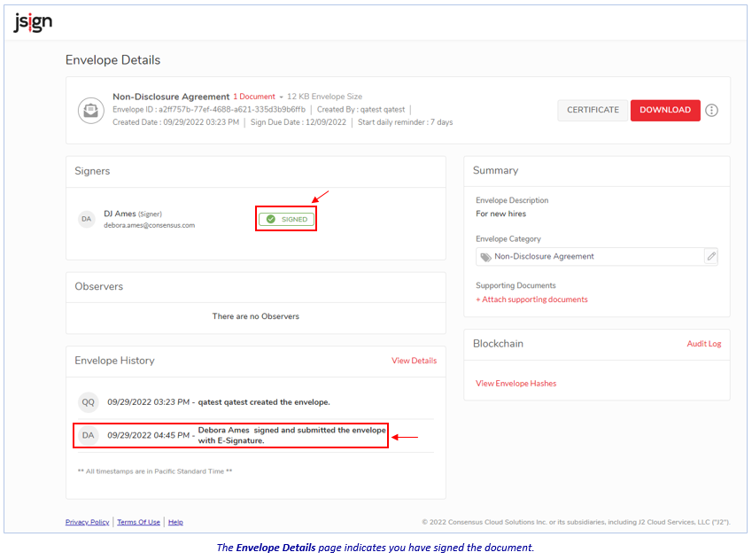Click the Non-Disclosure Agreement envelope title
This screenshot has height=560, width=752.
pos(171,97)
